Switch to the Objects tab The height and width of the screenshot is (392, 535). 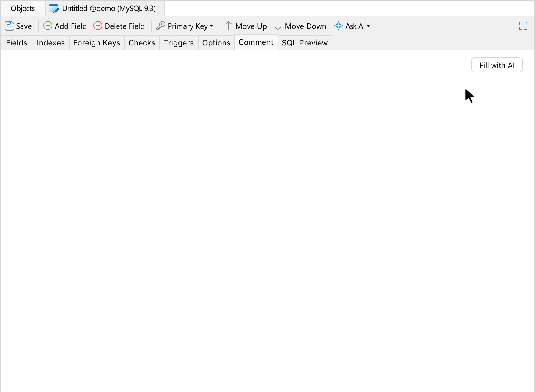[23, 9]
